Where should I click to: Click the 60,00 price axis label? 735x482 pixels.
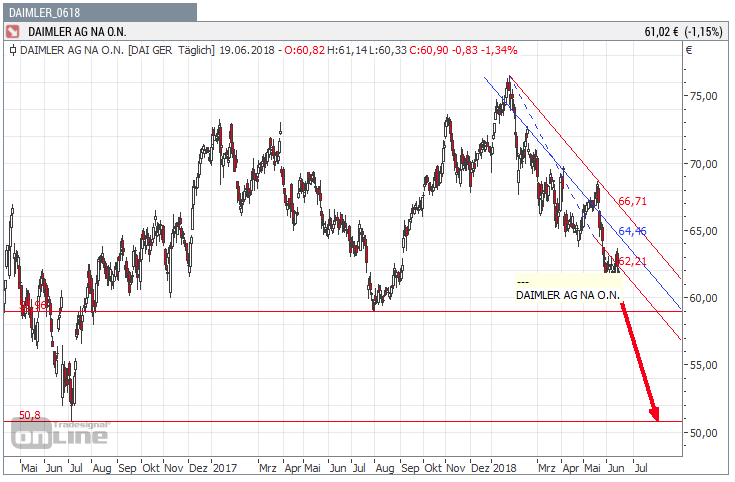(704, 298)
